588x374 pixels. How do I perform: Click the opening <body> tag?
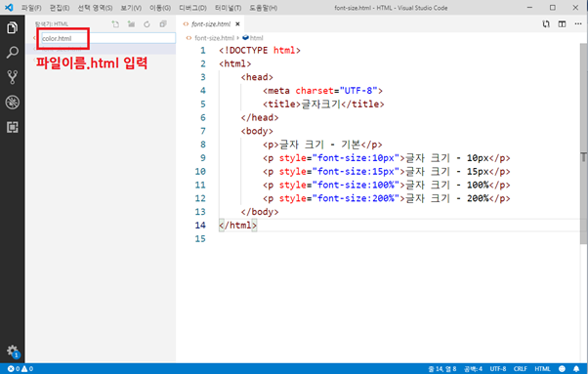(257, 131)
